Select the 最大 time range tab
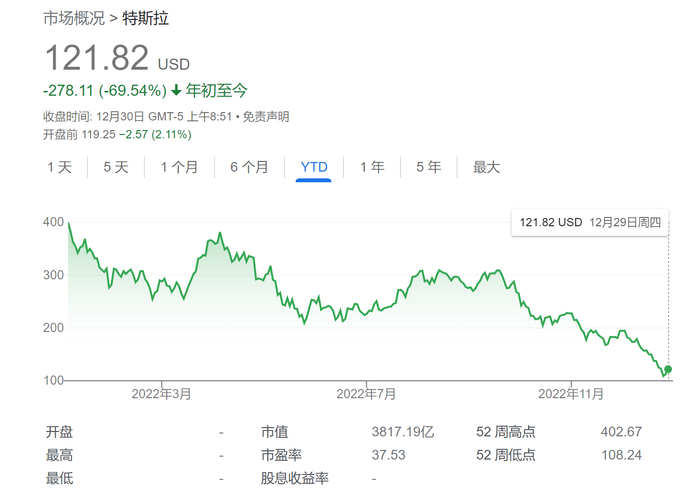This screenshot has width=700, height=493. coord(487,167)
